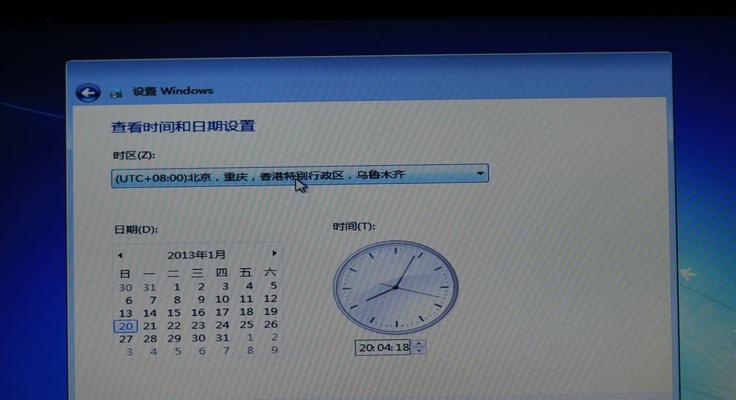This screenshot has width=736, height=400.
Task: Select January 18 in calendar
Action: [246, 312]
